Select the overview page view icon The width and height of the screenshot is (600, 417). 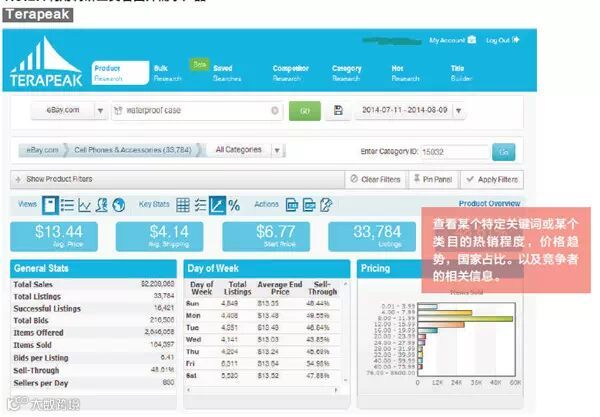coord(50,205)
